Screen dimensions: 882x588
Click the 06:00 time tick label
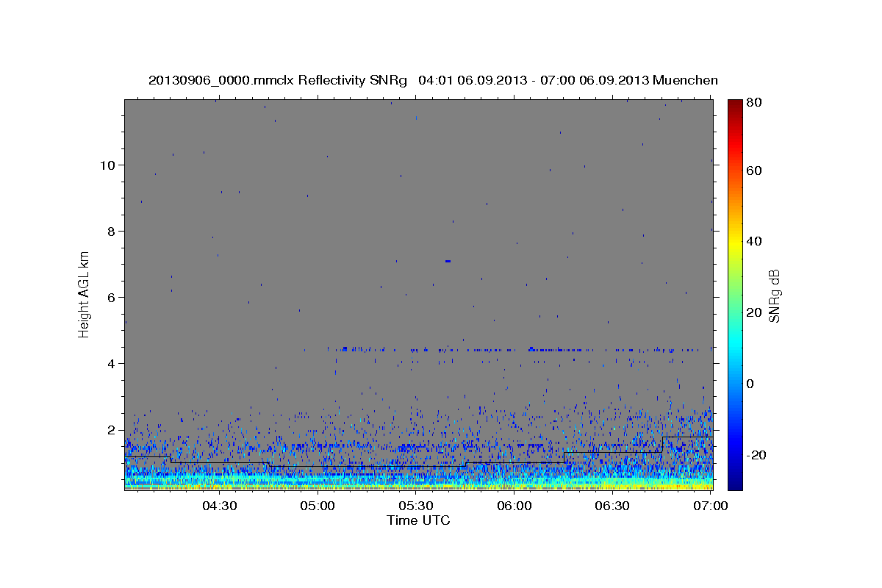(514, 506)
